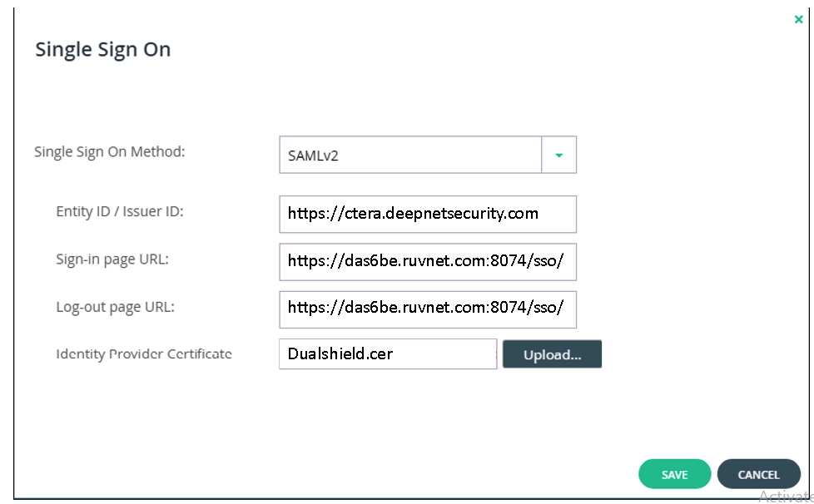
Task: Click the Single Sign On Method label
Action: (x=109, y=152)
